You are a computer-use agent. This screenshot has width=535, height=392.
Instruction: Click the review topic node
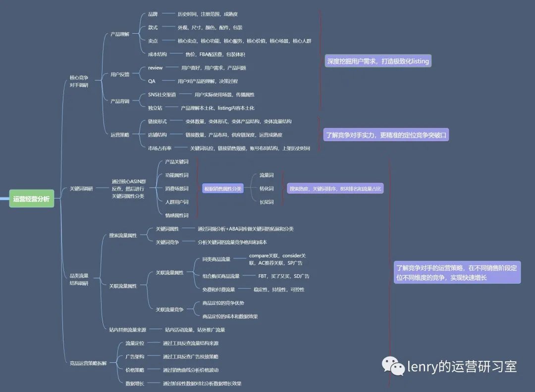155,68
